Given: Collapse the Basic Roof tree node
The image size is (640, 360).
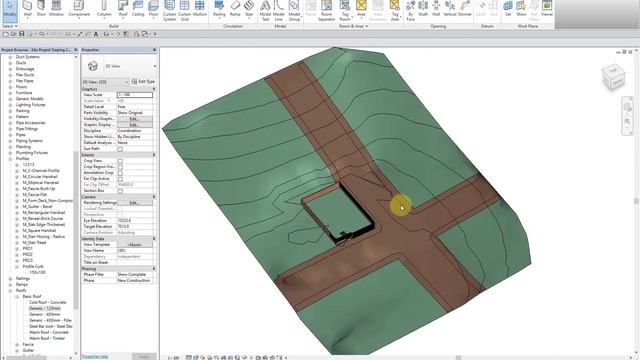Looking at the screenshot, I should coord(17,296).
